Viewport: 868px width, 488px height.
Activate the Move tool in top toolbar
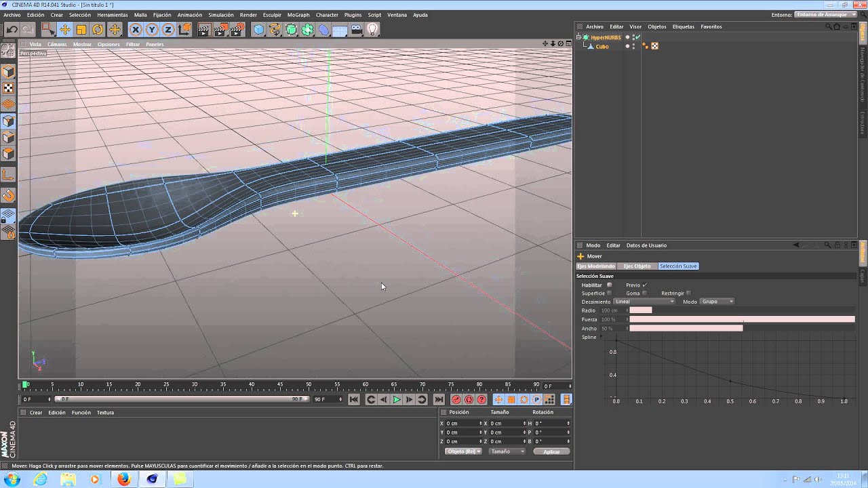coord(65,29)
